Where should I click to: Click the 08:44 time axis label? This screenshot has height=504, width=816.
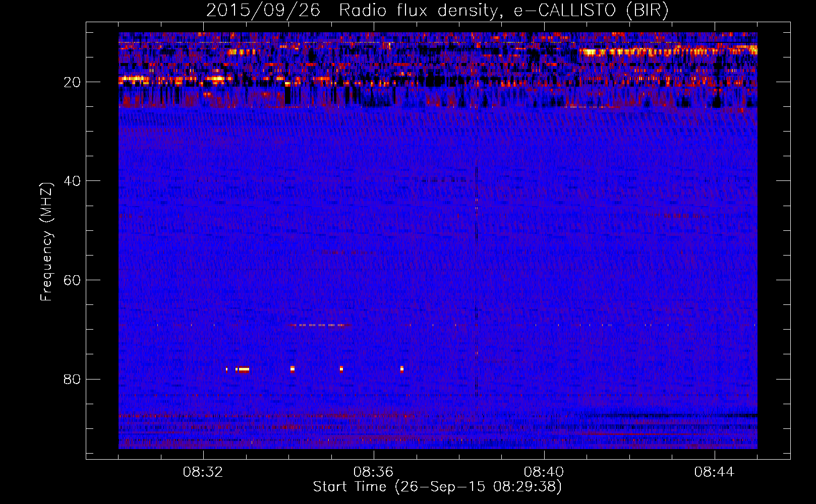714,473
